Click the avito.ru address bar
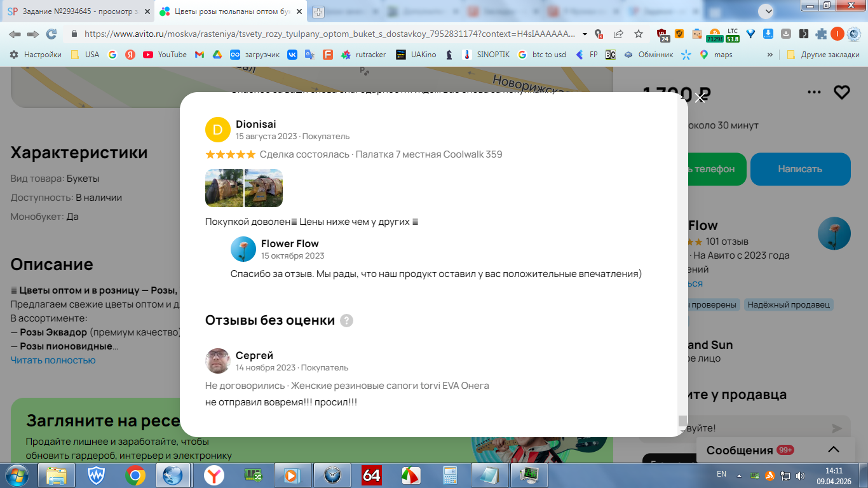The image size is (868, 488). 329,34
